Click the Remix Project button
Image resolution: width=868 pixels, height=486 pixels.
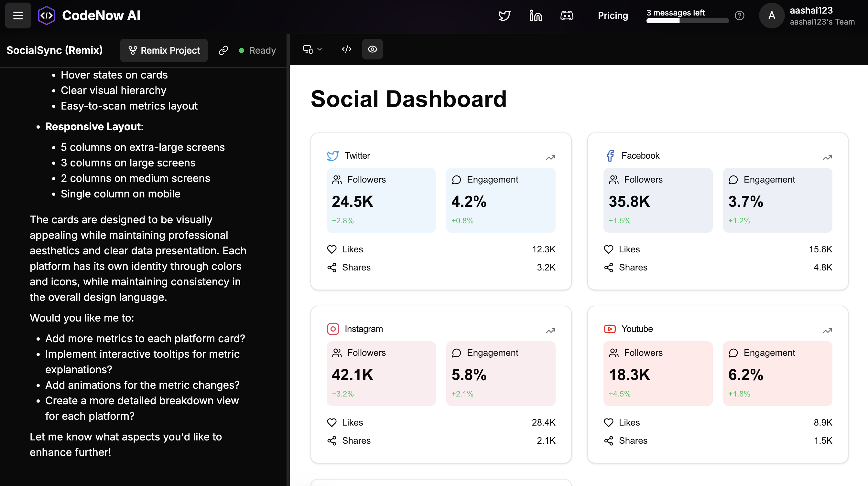(164, 50)
